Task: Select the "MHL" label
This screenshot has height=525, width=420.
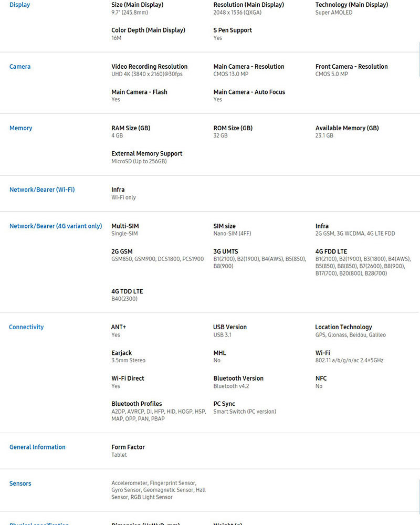Action: click(x=220, y=353)
